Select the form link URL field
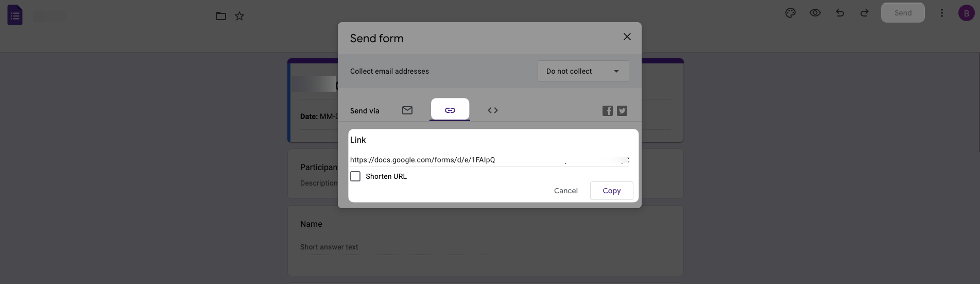The width and height of the screenshot is (980, 284). click(490, 160)
